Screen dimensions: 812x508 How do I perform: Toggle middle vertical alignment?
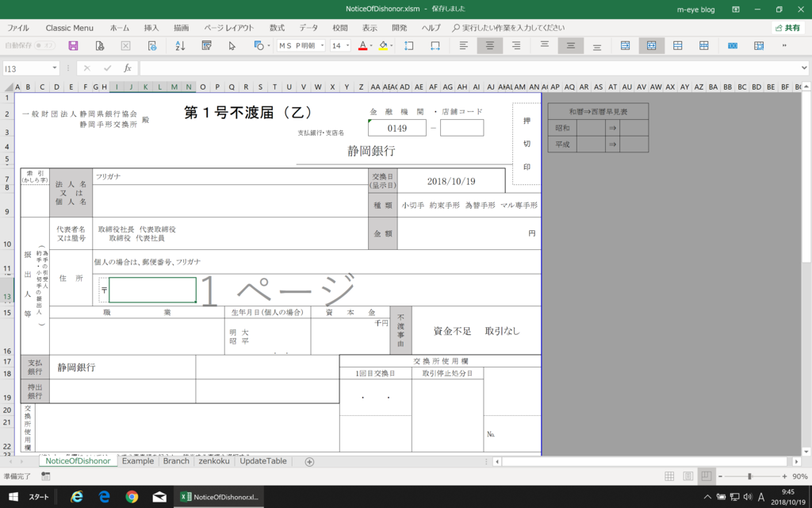570,45
